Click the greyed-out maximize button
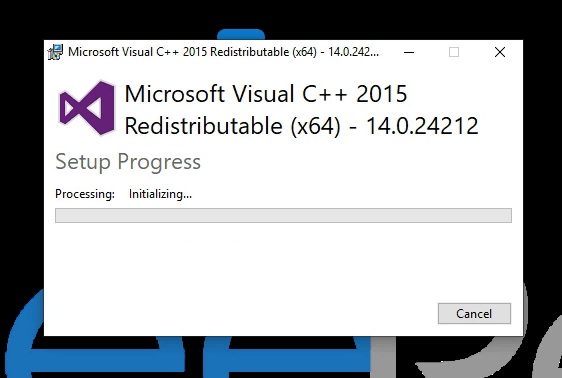Image resolution: width=562 pixels, height=378 pixels. [x=454, y=52]
